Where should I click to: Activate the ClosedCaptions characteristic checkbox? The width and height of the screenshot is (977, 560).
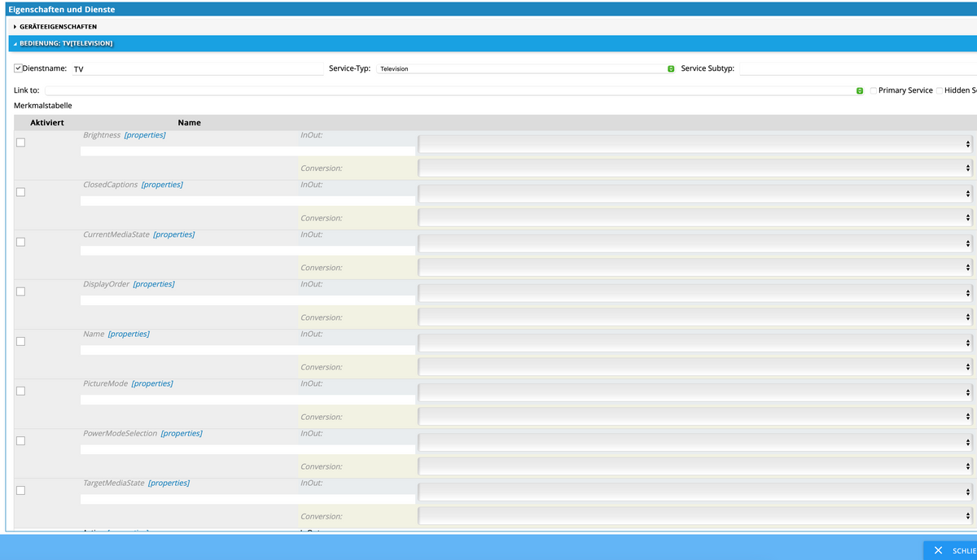pos(20,192)
